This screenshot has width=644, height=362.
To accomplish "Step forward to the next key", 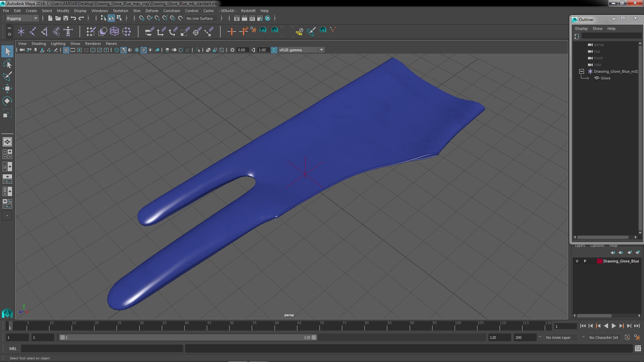I will coord(621,326).
